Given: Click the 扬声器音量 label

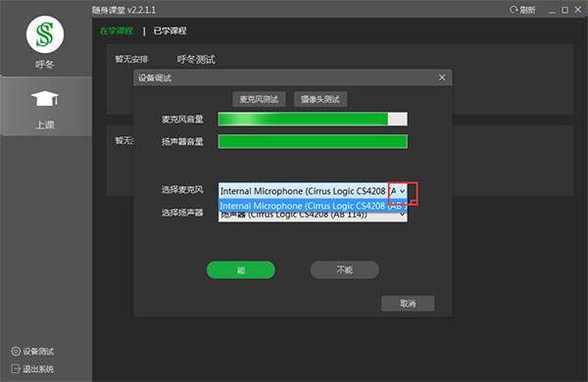Looking at the screenshot, I should (182, 142).
